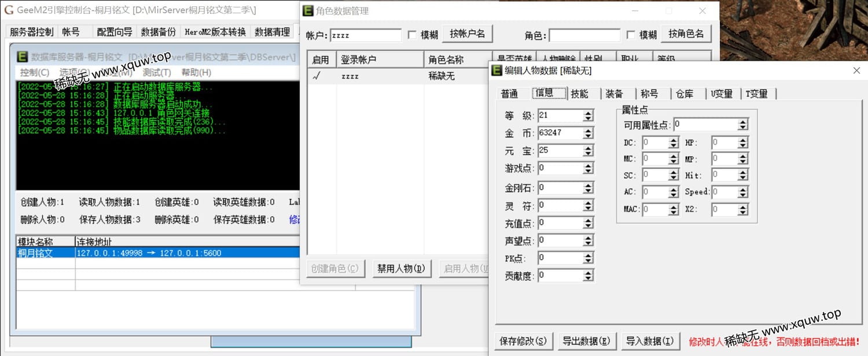Select the 桐月铭文 connection row
868x356 pixels.
[x=158, y=253]
